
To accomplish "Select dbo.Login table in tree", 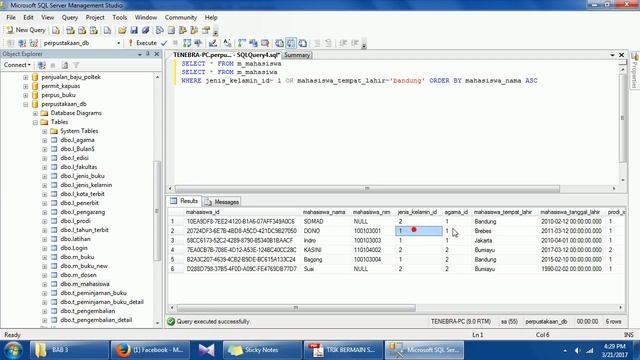I will point(73,248).
